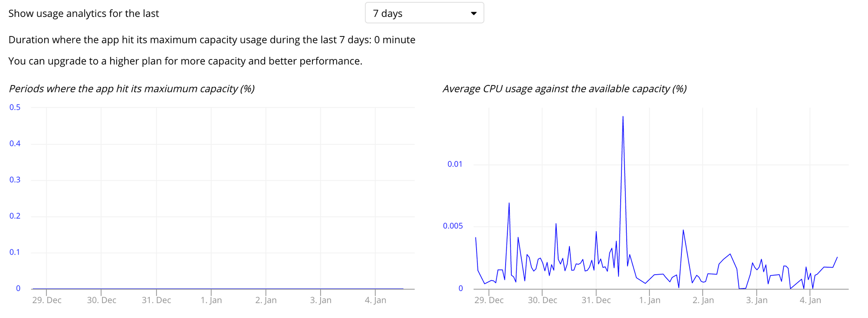Click 31. Dec label on the maximum capacity chart
The width and height of the screenshot is (868, 318).
pyautogui.click(x=156, y=300)
